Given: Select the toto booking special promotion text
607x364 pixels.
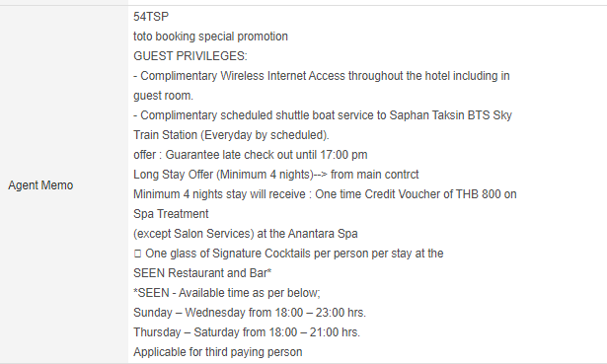Looking at the screenshot, I should 210,36.
